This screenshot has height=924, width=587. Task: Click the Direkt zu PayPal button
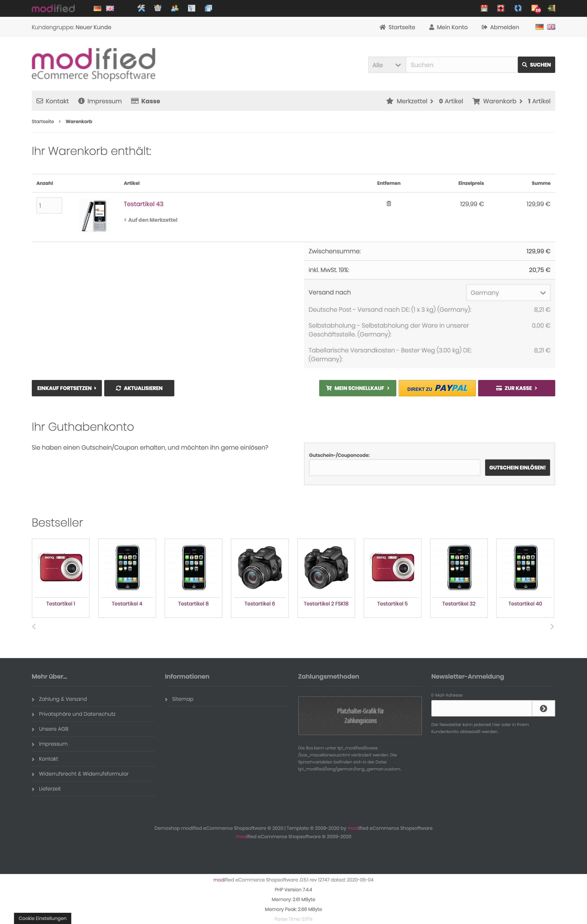pos(437,388)
